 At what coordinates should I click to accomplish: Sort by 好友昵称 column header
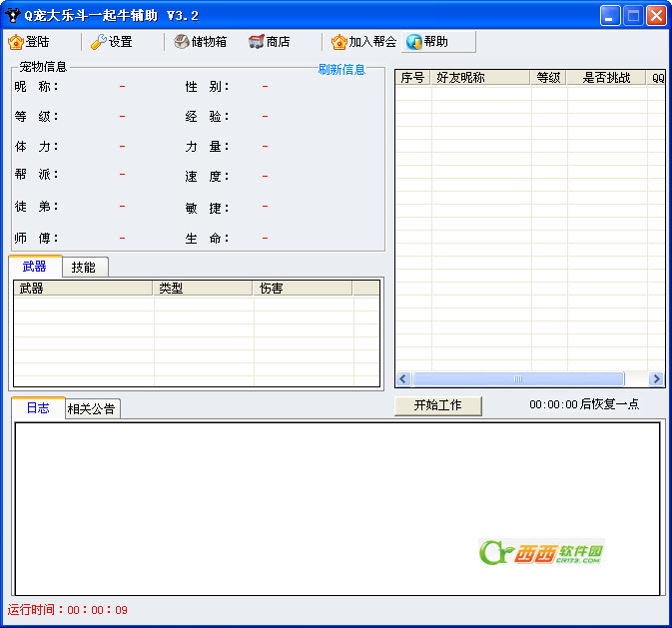click(x=480, y=78)
